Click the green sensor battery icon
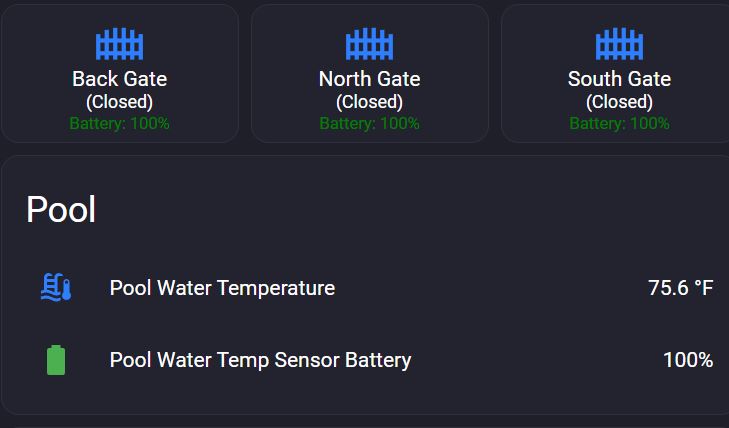 click(56, 360)
